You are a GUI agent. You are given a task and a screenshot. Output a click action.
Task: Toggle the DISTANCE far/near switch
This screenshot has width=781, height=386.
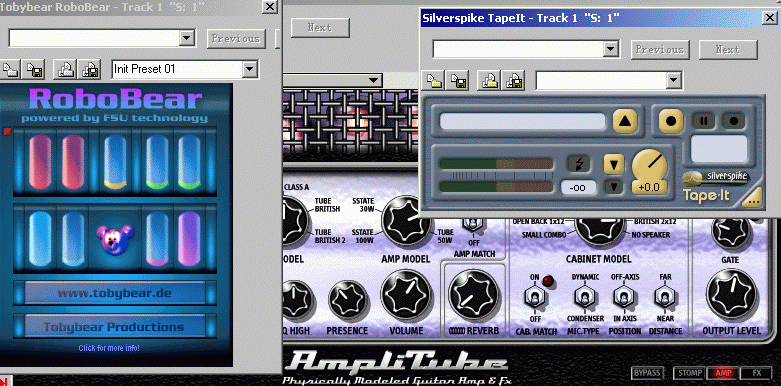coord(663,298)
